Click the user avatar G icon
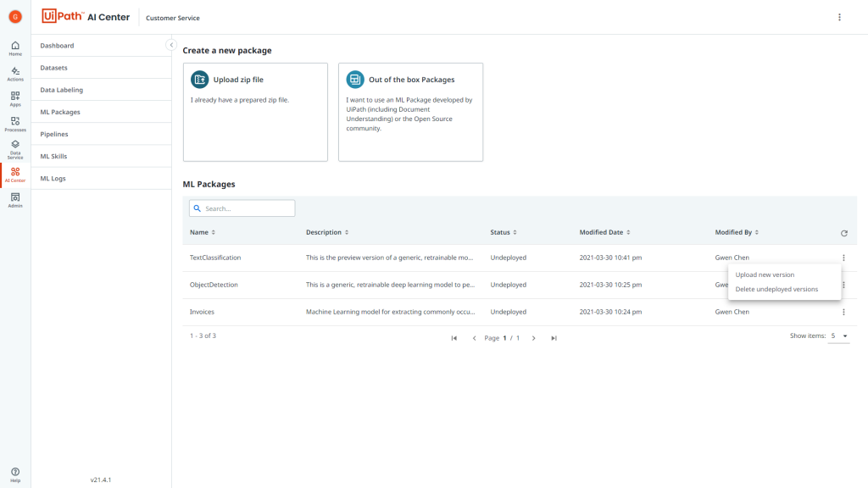Viewport: 868px width, 488px height. (15, 17)
